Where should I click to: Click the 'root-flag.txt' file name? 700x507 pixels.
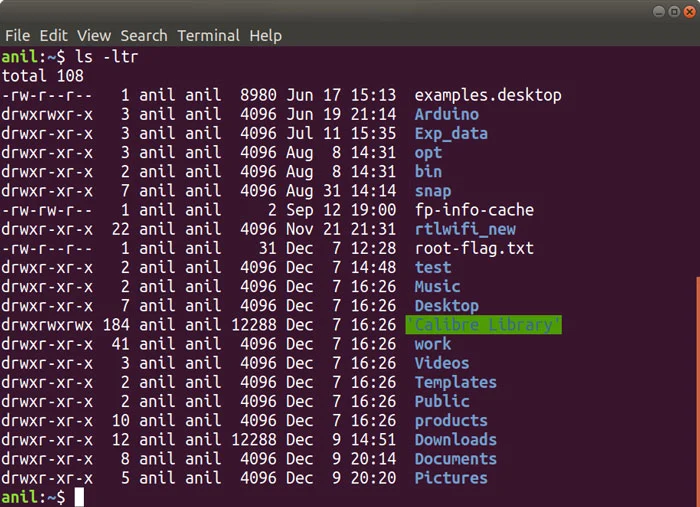pos(474,249)
